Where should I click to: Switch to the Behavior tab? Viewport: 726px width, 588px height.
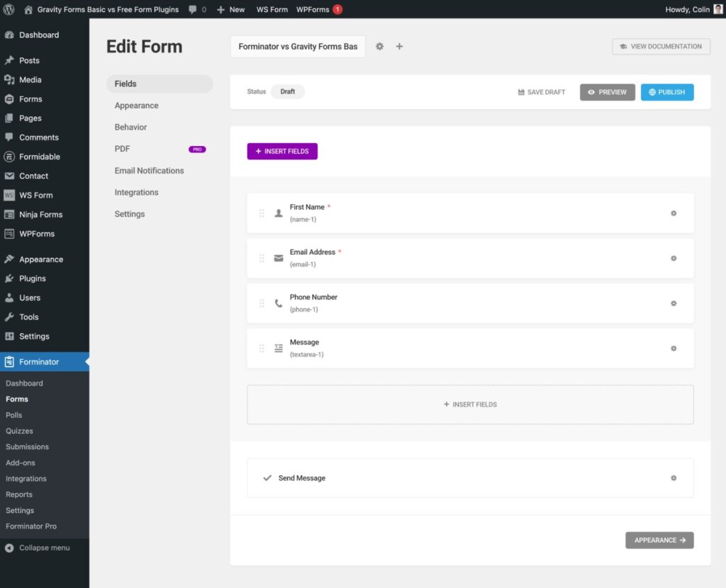(130, 127)
